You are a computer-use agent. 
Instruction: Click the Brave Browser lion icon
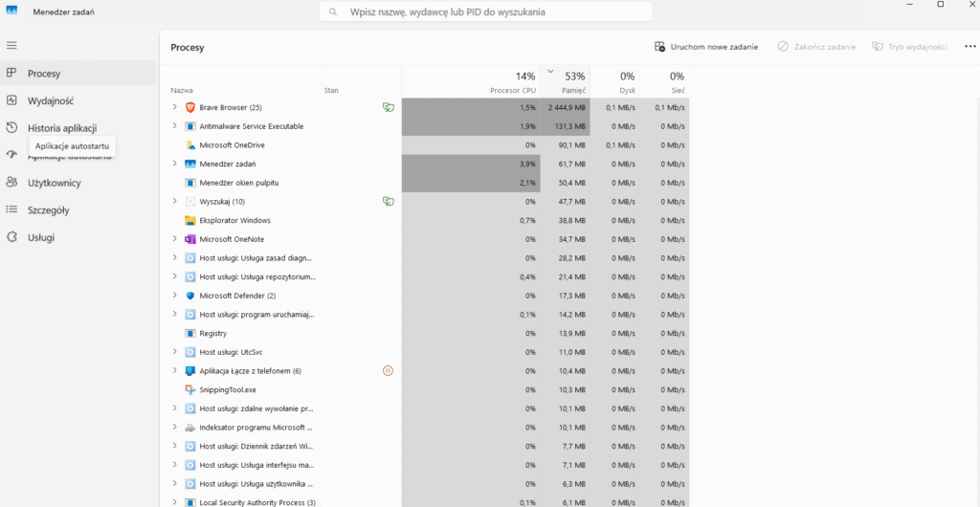pos(190,107)
